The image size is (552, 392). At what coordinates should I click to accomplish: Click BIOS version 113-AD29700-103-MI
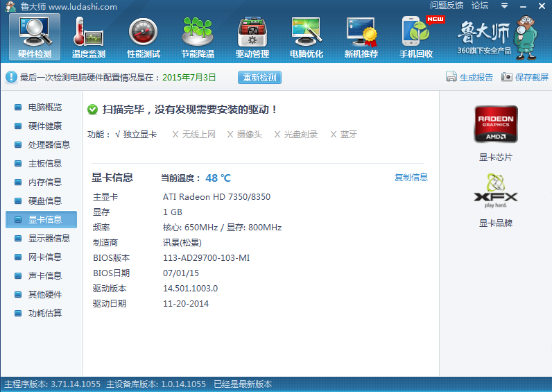point(206,258)
